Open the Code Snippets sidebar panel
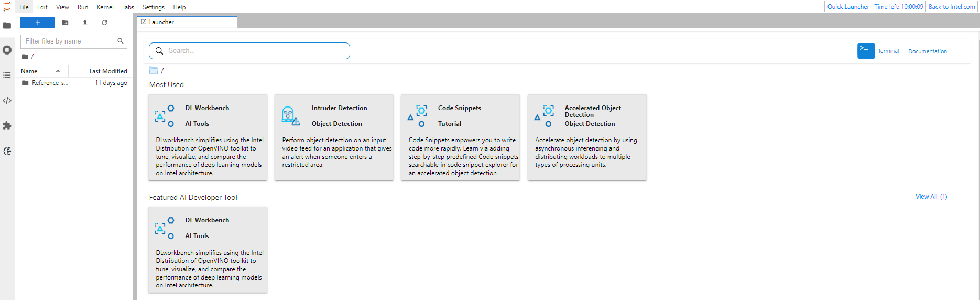This screenshot has width=980, height=300. click(x=7, y=101)
